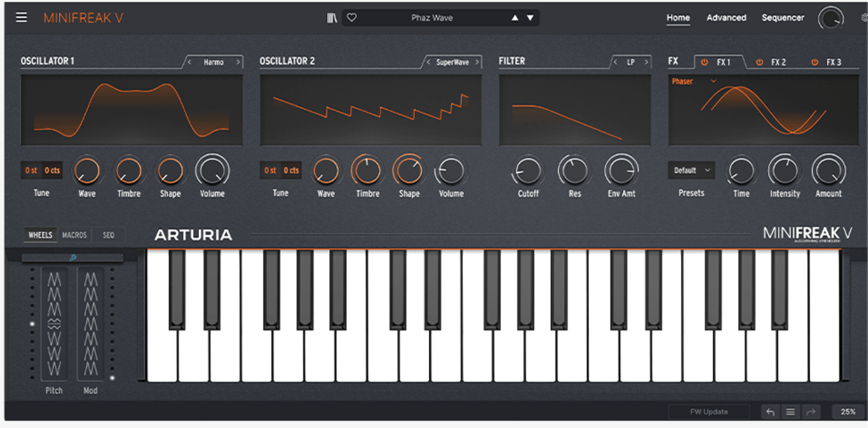This screenshot has width=868, height=428.
Task: Advance Oscillator 1 type past Harmo
Action: 238,62
